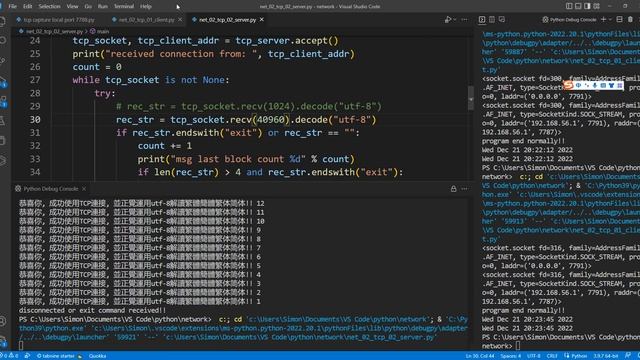Toggle Secondary Side Bar layout button

click(587, 6)
